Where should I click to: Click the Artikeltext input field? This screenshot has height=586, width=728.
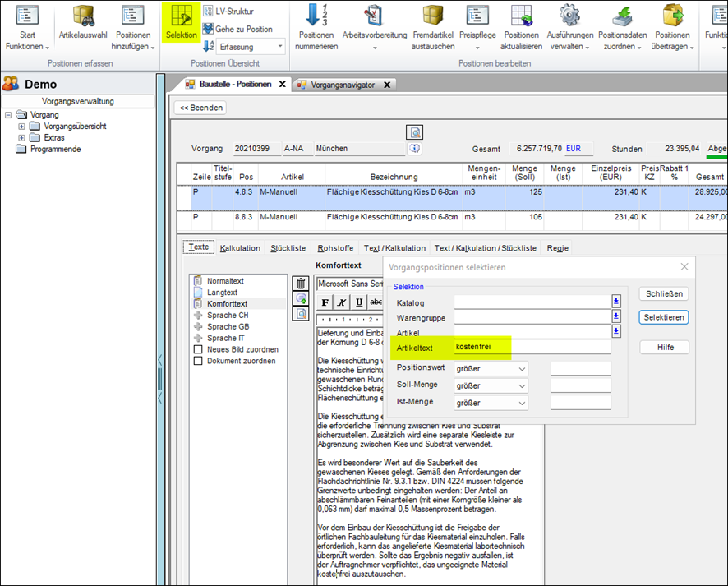532,347
